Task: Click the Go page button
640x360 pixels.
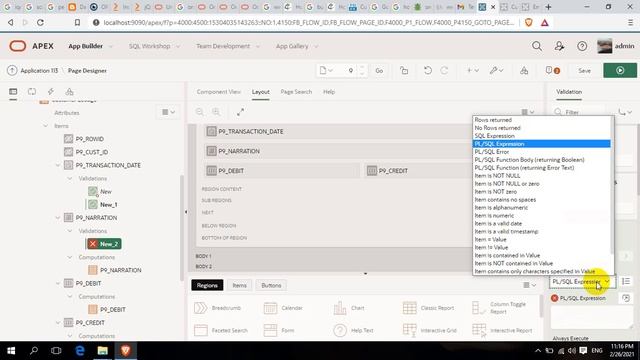Action: (x=379, y=71)
